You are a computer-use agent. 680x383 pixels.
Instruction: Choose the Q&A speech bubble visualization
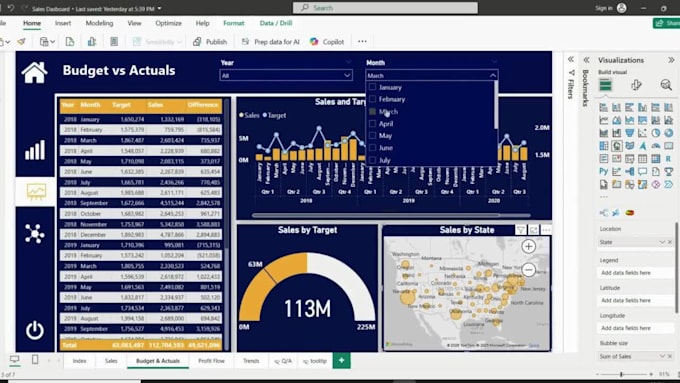pyautogui.click(x=642, y=171)
